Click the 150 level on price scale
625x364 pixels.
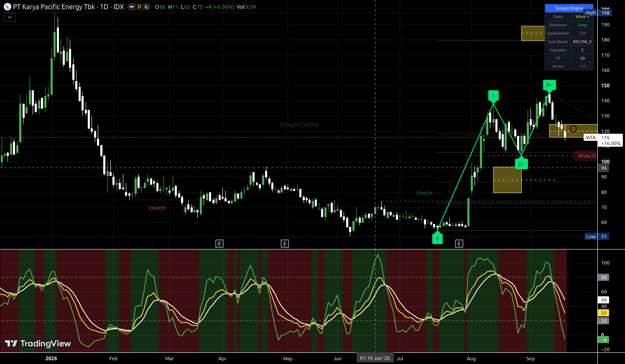[605, 86]
